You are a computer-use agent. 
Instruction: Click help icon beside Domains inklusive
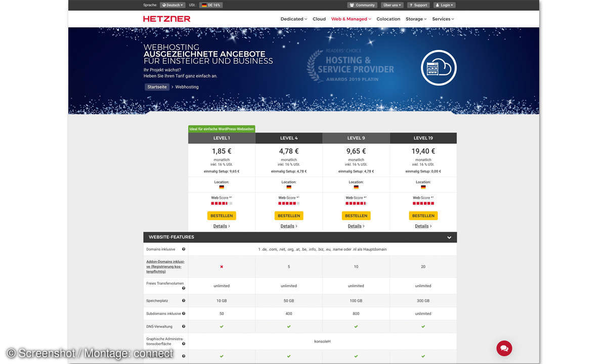pos(184,249)
